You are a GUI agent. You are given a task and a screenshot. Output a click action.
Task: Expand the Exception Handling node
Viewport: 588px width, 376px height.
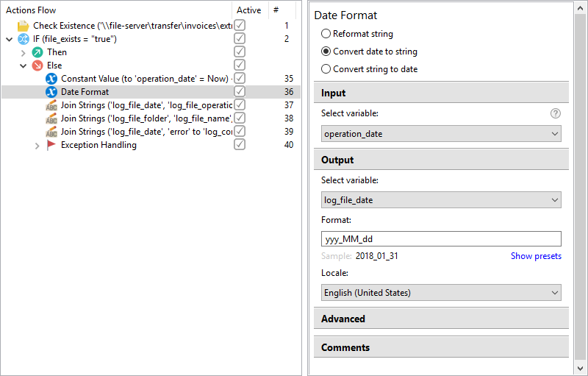coord(37,146)
